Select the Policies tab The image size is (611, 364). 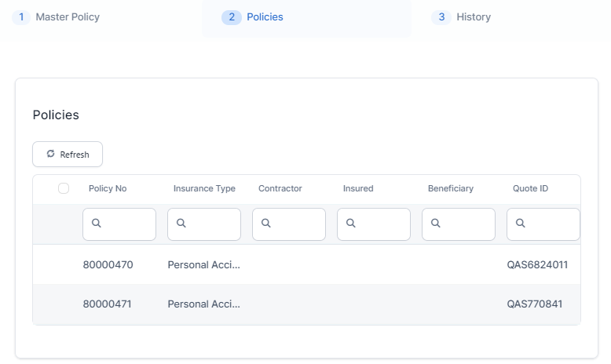click(x=265, y=17)
